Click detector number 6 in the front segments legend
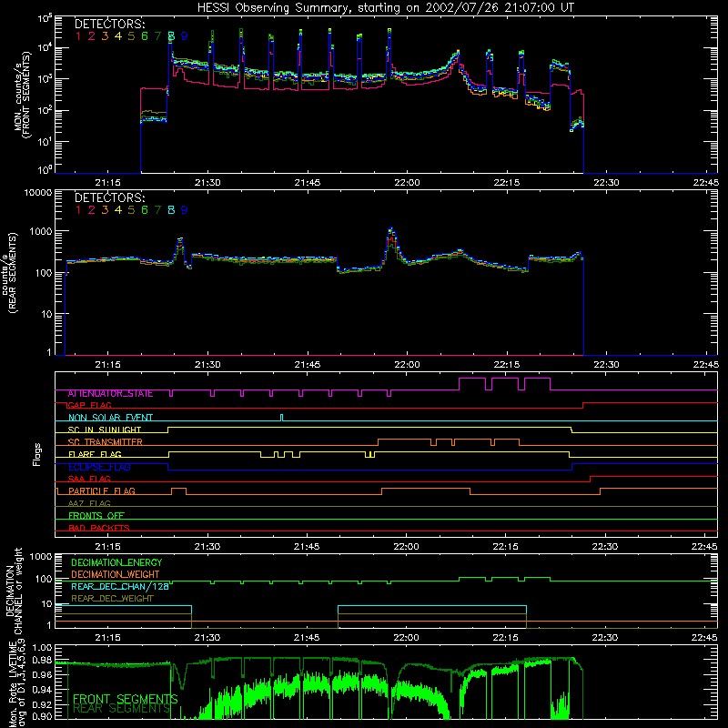This screenshot has width=728, height=728. coord(145,36)
